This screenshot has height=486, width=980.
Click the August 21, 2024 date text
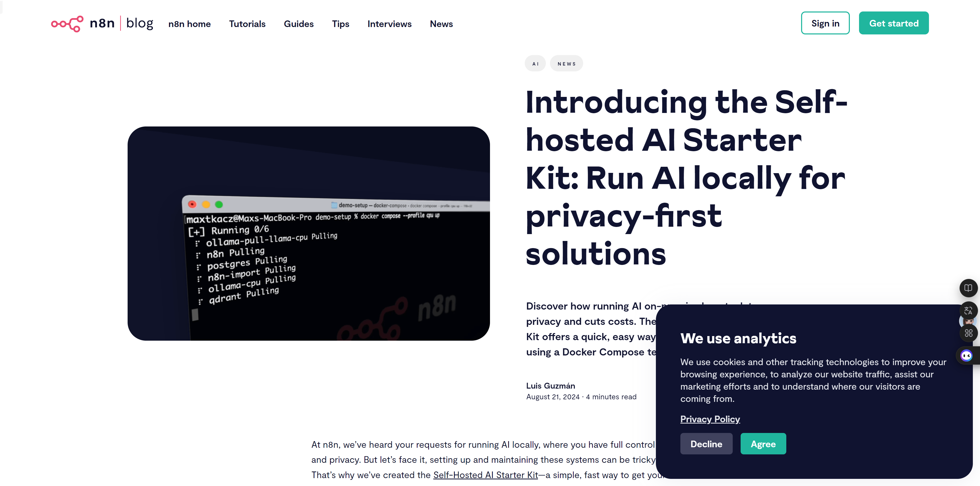point(553,397)
